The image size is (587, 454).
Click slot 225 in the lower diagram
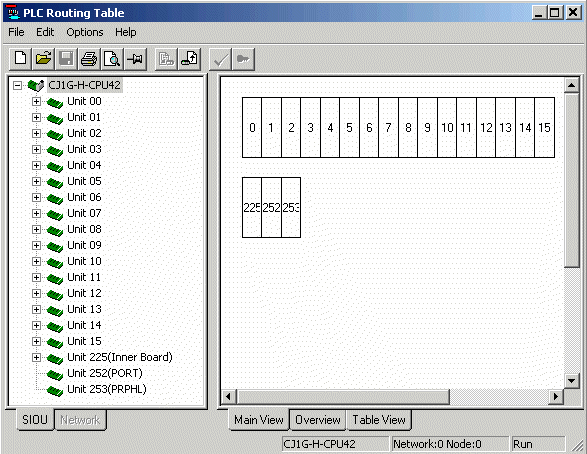click(252, 207)
